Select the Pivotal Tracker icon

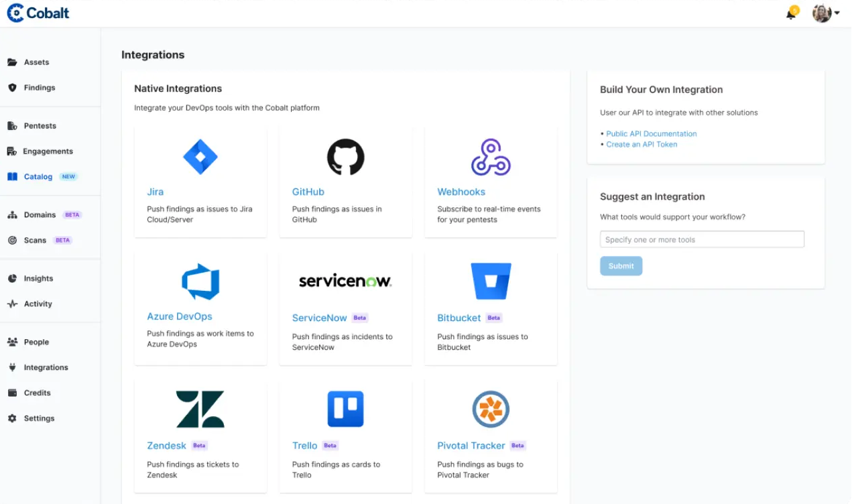click(x=490, y=409)
